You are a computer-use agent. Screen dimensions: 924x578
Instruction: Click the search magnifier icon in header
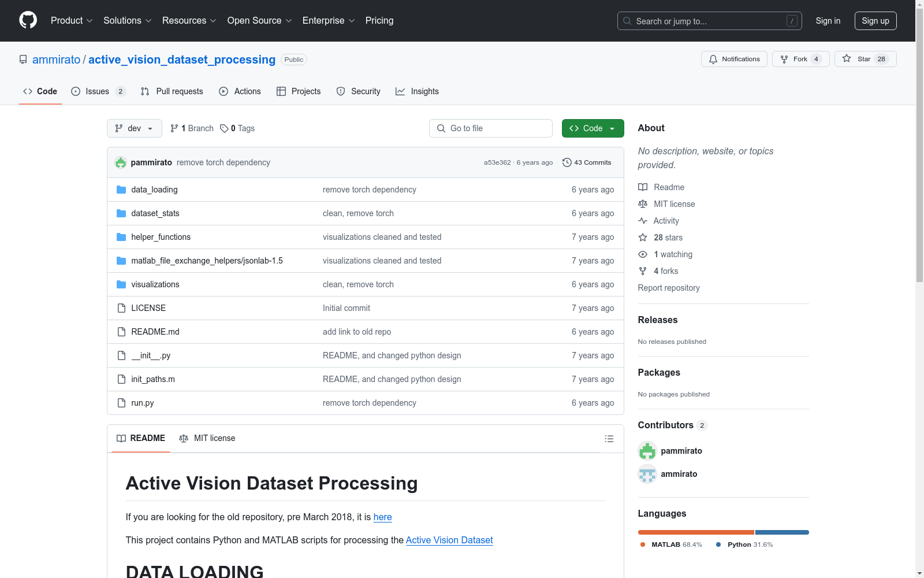[x=627, y=21]
